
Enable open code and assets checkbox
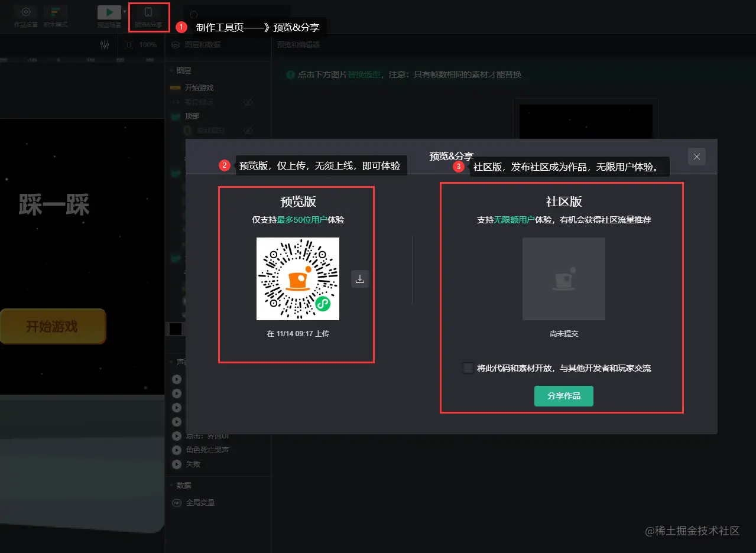(468, 368)
